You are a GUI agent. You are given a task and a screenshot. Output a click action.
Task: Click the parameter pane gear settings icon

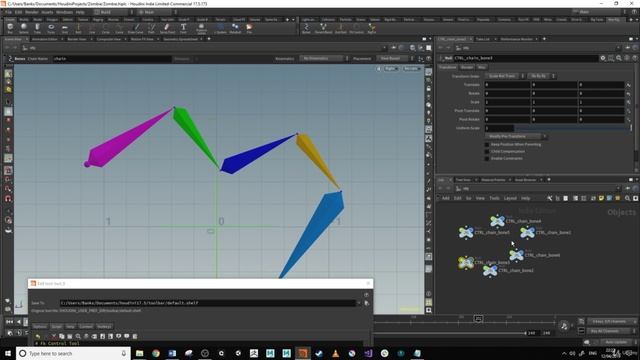tap(602, 58)
